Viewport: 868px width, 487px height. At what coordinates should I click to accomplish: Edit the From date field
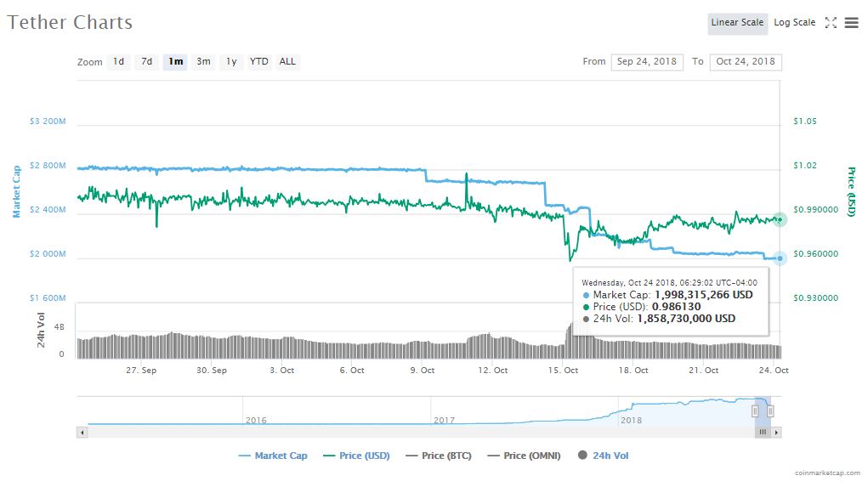(x=647, y=61)
